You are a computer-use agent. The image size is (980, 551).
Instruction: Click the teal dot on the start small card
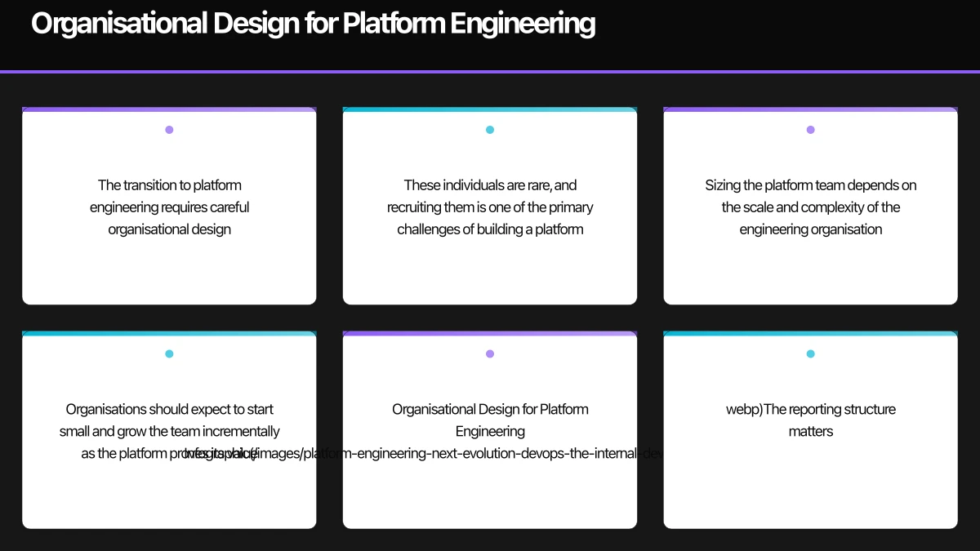(169, 353)
